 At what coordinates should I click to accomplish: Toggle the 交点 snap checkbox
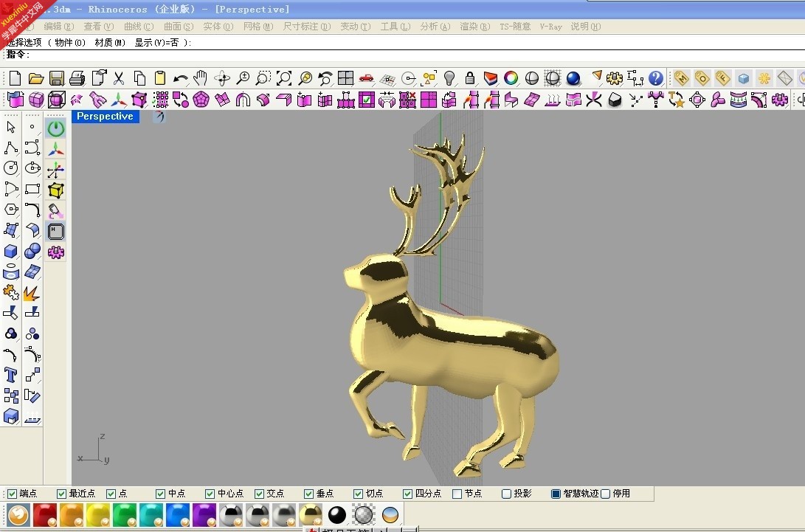(x=259, y=494)
